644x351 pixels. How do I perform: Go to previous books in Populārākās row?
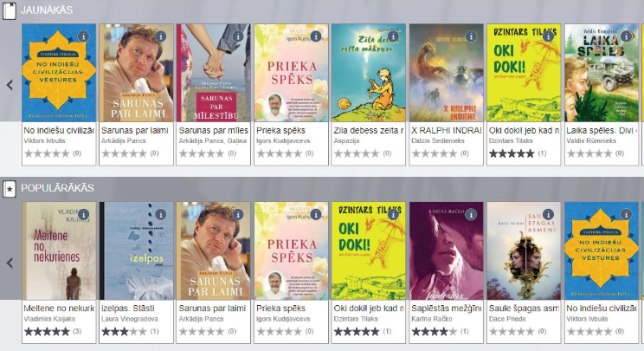pos(10,263)
